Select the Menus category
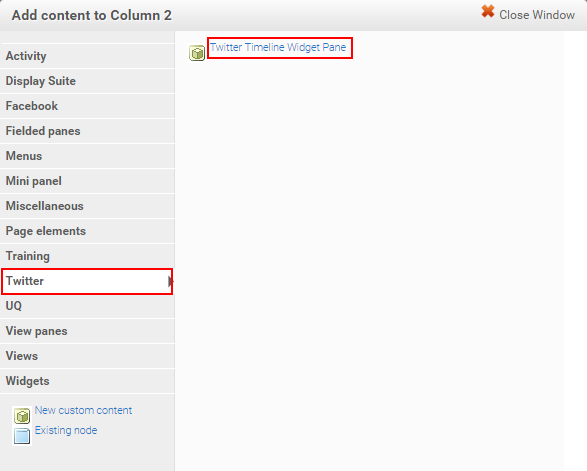587x471 pixels. (87, 156)
